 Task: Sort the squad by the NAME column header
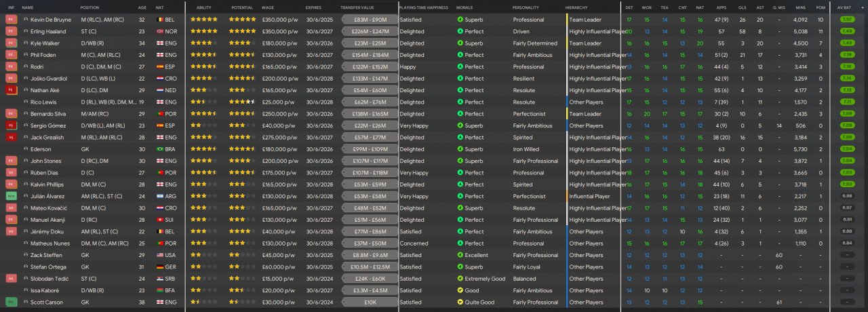tap(28, 7)
